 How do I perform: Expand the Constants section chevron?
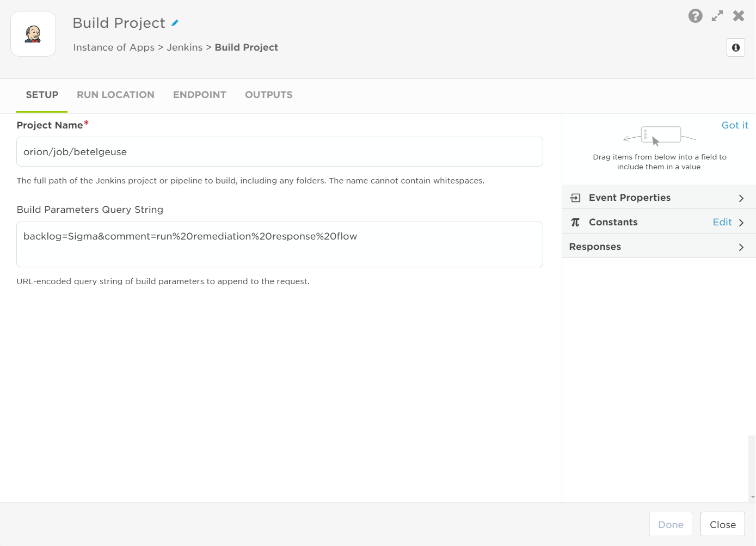[741, 223]
